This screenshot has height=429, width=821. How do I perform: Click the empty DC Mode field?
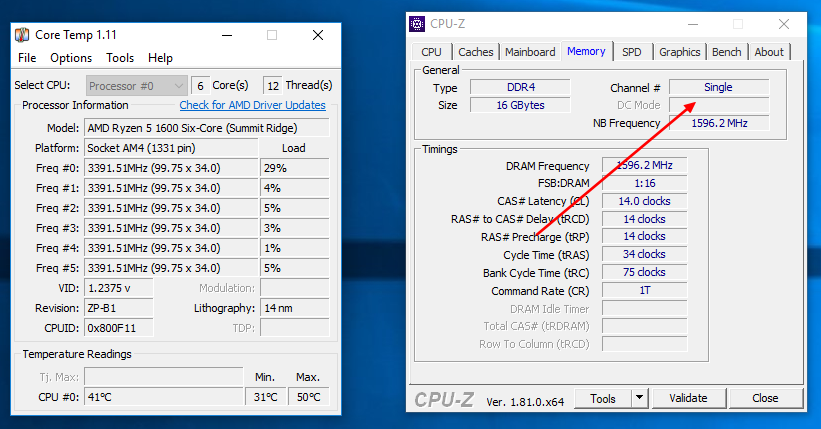click(x=719, y=105)
